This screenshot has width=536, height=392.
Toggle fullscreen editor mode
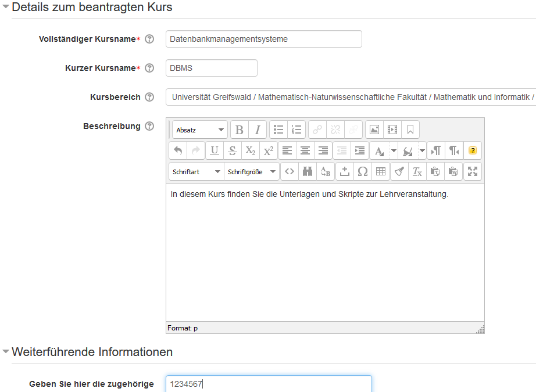pyautogui.click(x=472, y=171)
